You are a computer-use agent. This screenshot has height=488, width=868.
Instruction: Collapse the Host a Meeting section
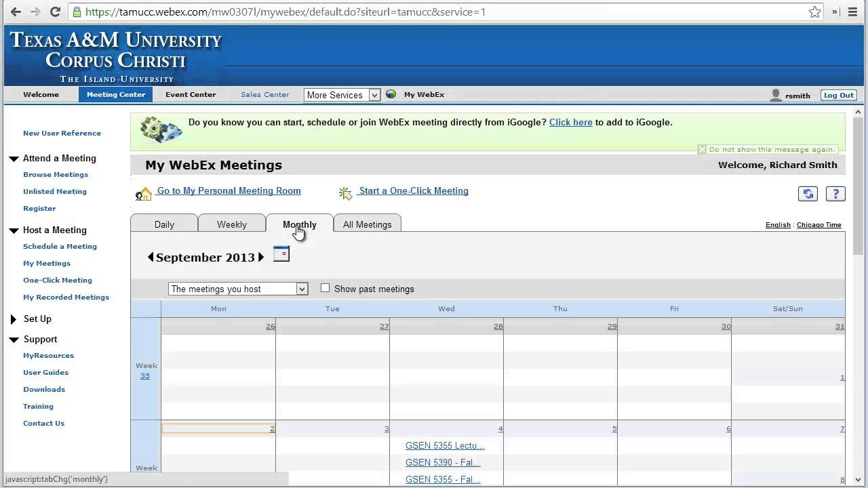pos(14,230)
